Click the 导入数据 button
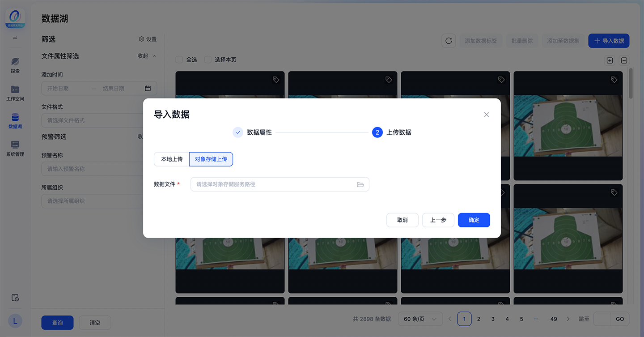Viewport: 644px width, 337px height. tap(609, 41)
